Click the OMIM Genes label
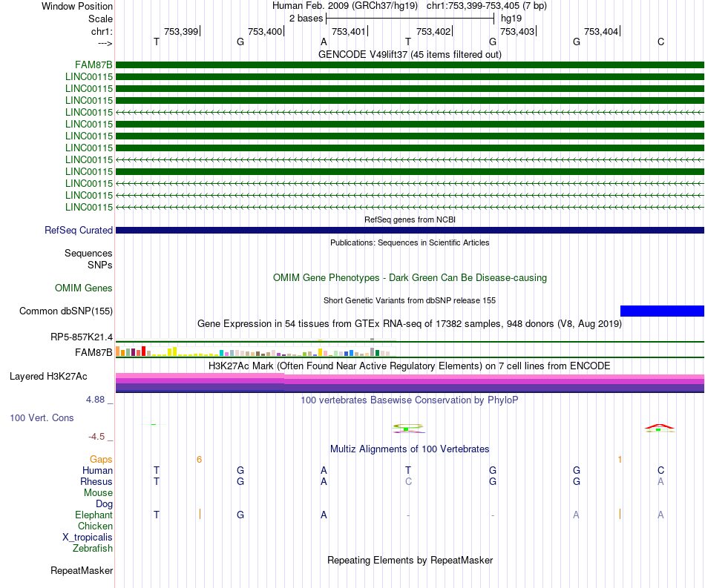The height and width of the screenshot is (588, 705). (x=84, y=288)
